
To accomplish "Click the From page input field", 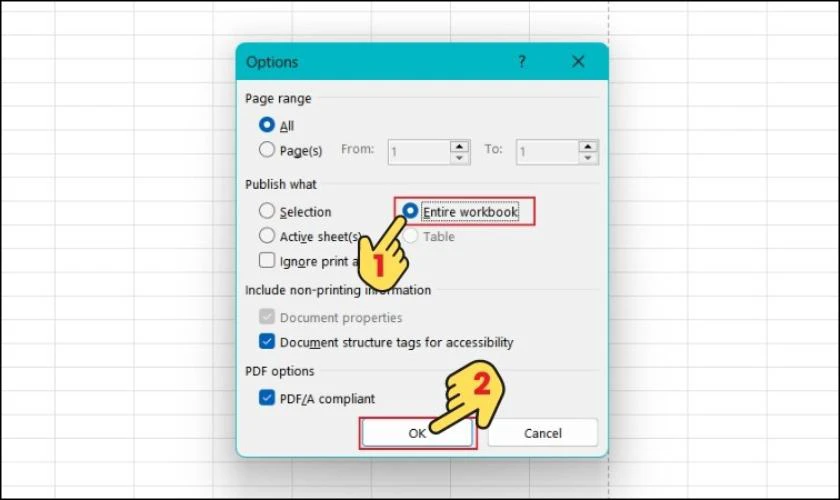I will point(419,152).
